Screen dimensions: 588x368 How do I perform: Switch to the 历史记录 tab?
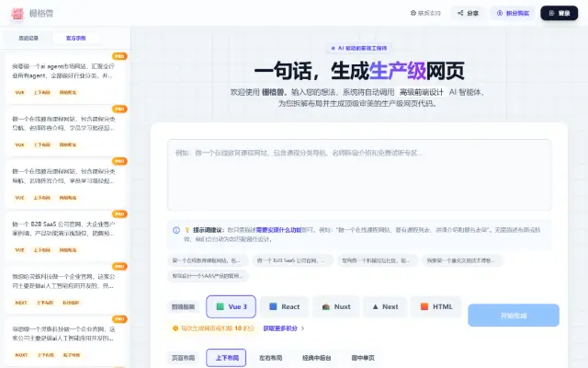pyautogui.click(x=28, y=38)
